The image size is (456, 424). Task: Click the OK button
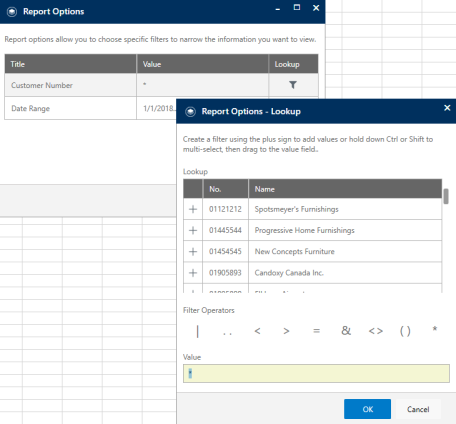(367, 409)
